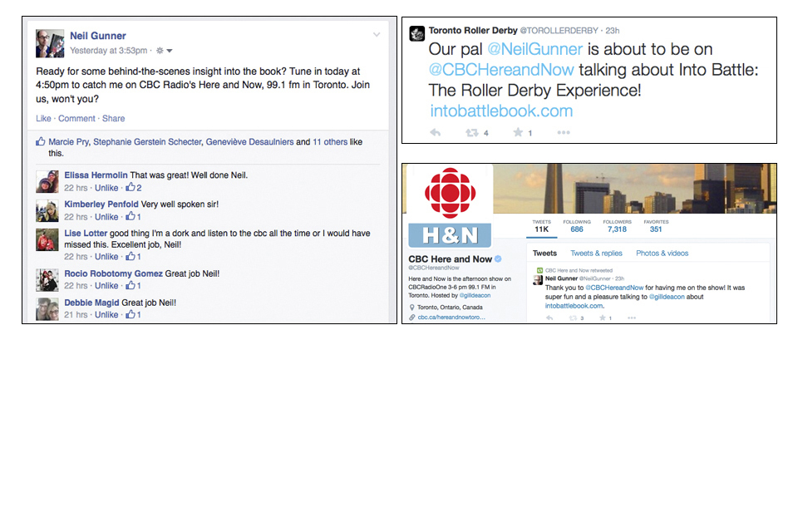
Task: Click Rocio Robotomy Gomez's name in comments
Action: (114, 273)
